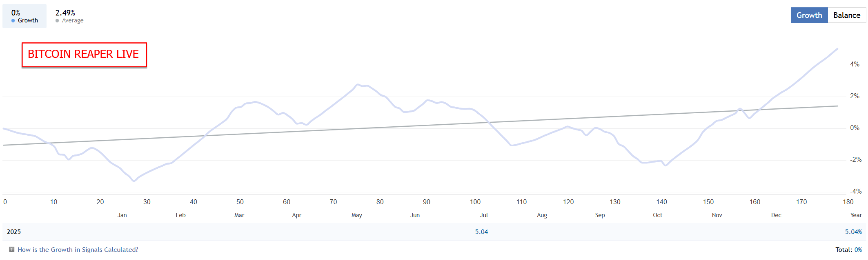Click the Oct month label

point(657,215)
